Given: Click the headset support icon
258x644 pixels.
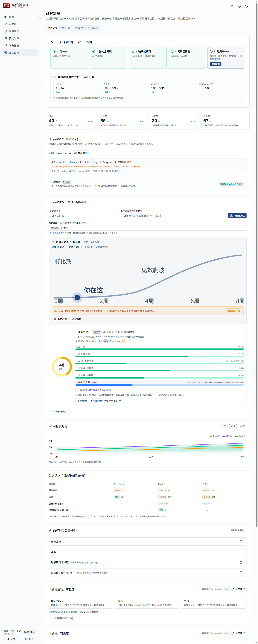Looking at the screenshot, I should point(239,6).
